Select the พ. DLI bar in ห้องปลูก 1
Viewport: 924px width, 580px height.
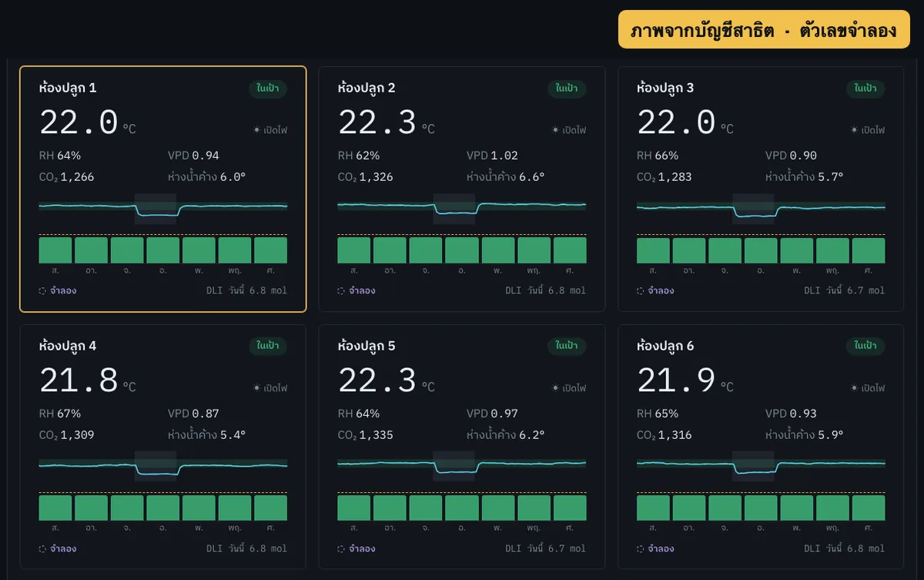[199, 250]
